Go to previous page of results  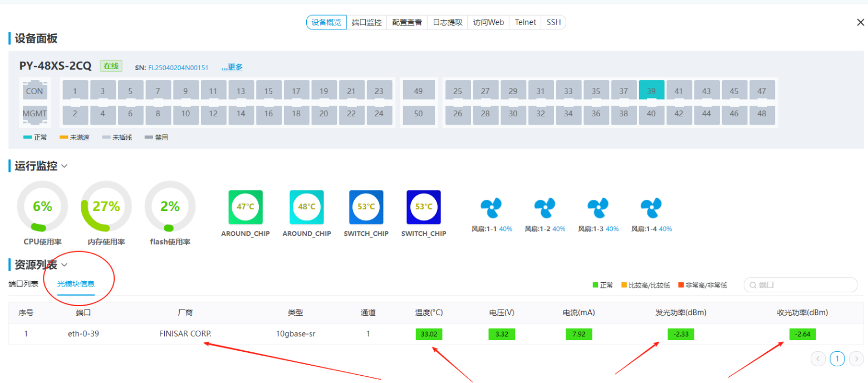click(x=818, y=359)
